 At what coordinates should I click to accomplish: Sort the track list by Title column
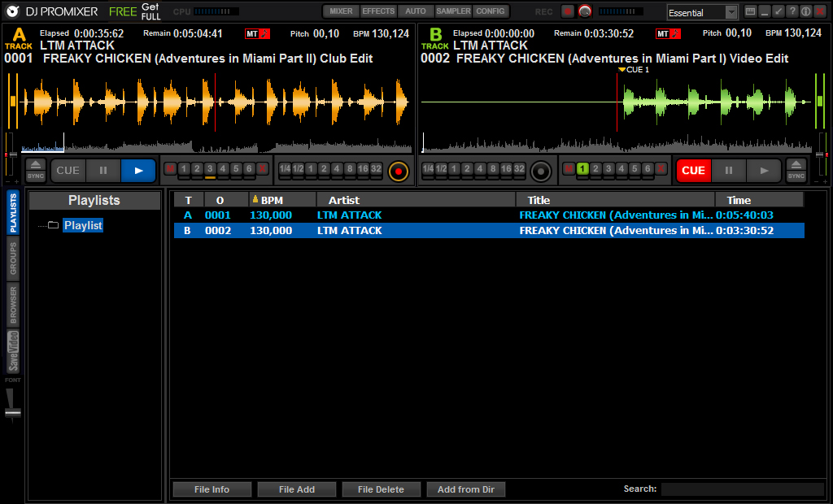[x=615, y=200]
